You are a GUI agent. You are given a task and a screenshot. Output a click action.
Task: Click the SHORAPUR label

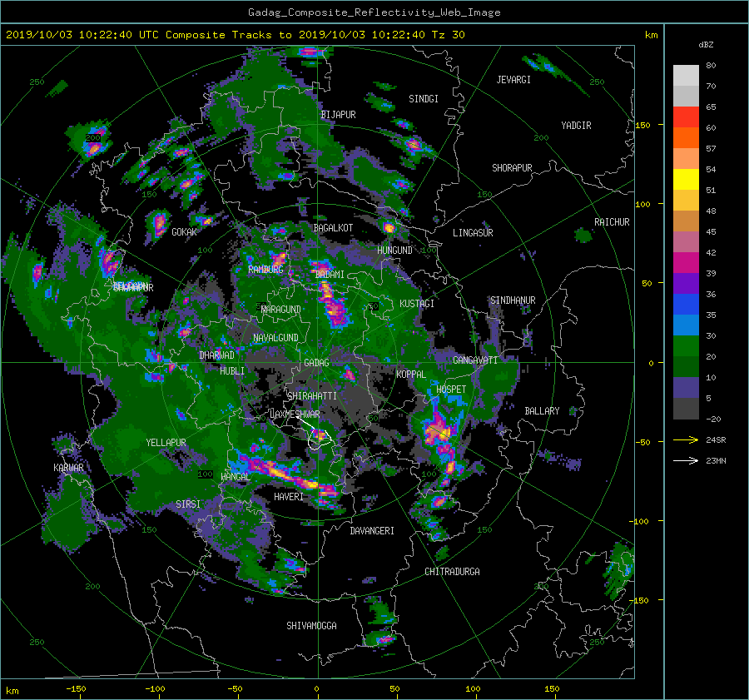512,168
